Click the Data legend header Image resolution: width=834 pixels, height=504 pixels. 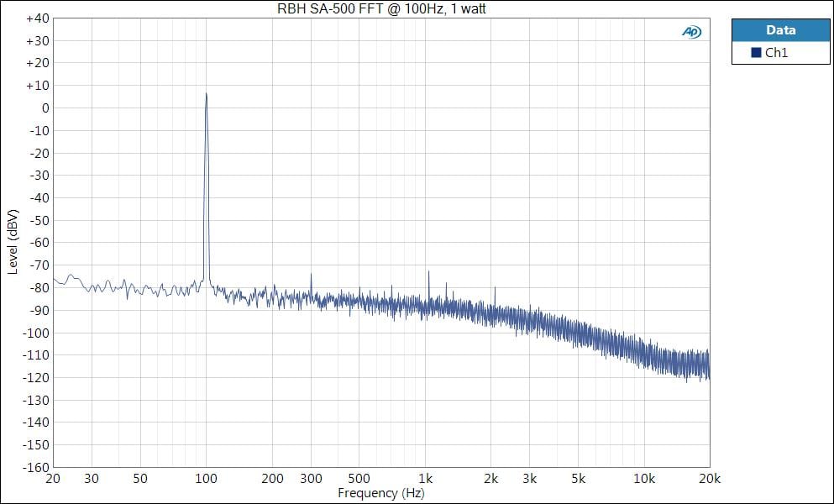[x=780, y=30]
